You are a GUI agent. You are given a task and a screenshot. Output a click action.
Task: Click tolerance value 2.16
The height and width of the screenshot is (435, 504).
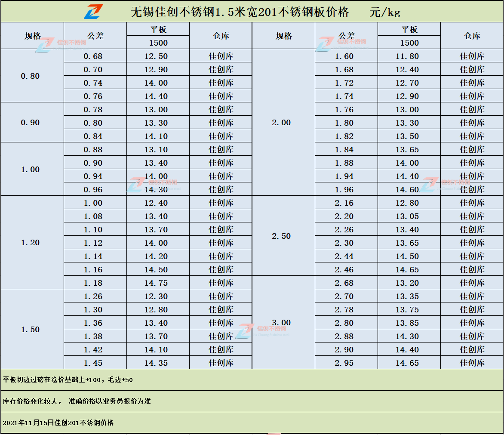click(344, 203)
